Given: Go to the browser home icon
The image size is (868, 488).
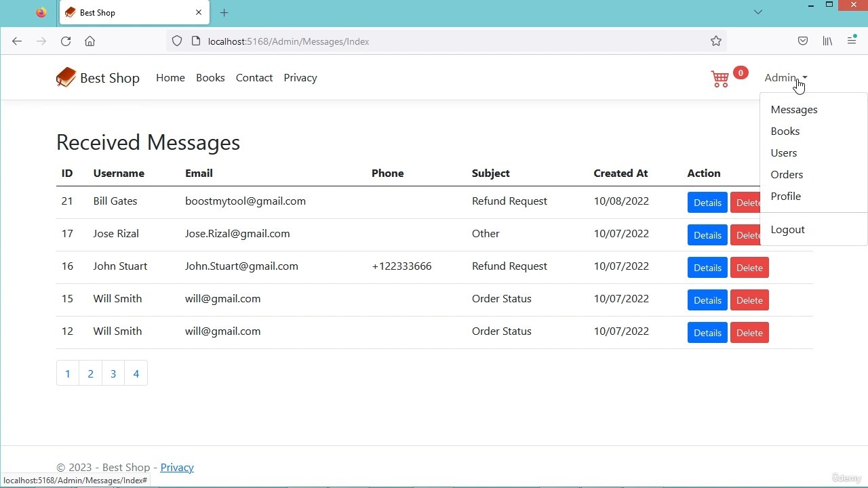Looking at the screenshot, I should click(x=90, y=41).
